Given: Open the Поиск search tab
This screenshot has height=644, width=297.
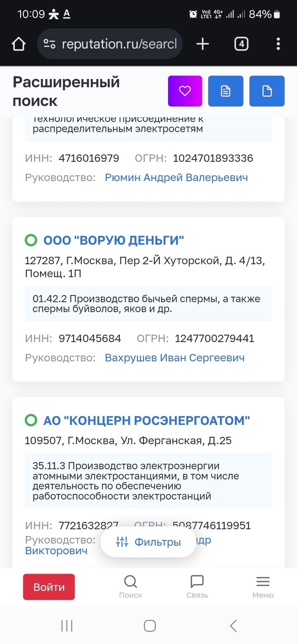Looking at the screenshot, I should point(130,587).
